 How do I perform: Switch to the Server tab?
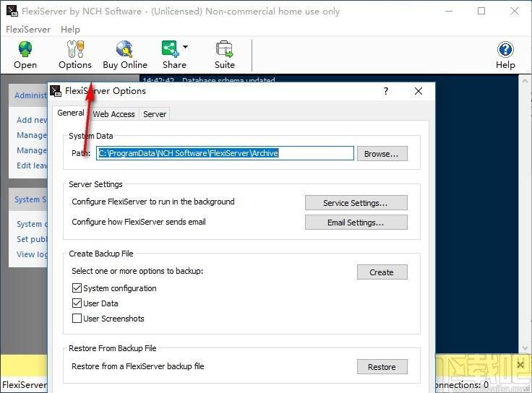tap(155, 114)
